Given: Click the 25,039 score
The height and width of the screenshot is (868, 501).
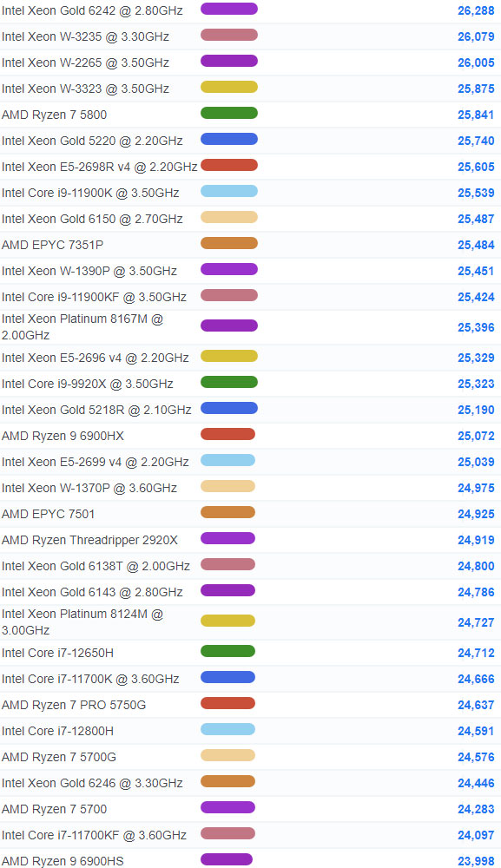Looking at the screenshot, I should click(476, 462).
